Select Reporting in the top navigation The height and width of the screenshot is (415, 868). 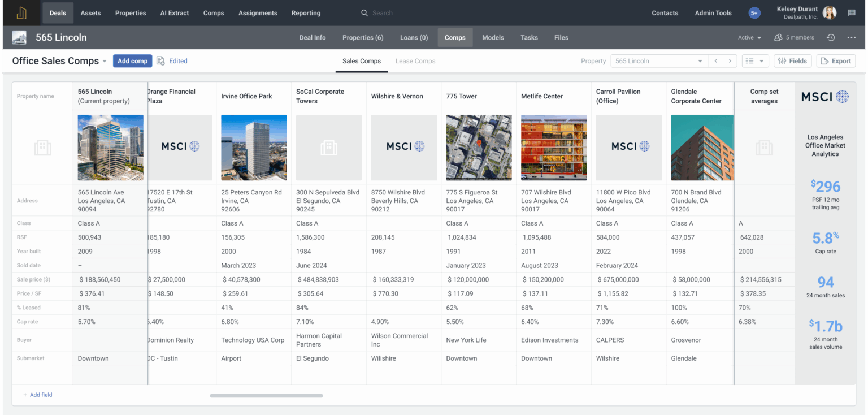(x=306, y=13)
